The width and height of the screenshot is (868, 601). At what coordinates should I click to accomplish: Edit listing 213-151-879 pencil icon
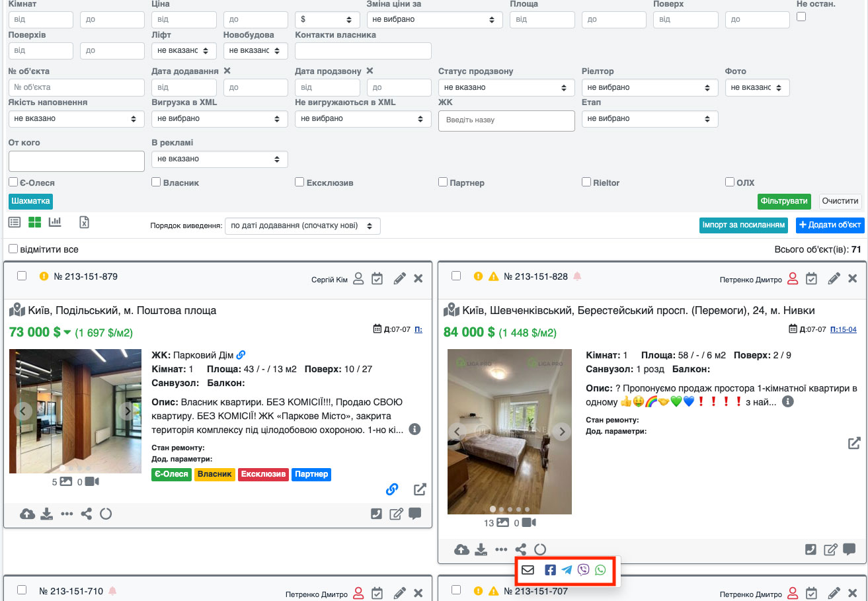pyautogui.click(x=399, y=278)
